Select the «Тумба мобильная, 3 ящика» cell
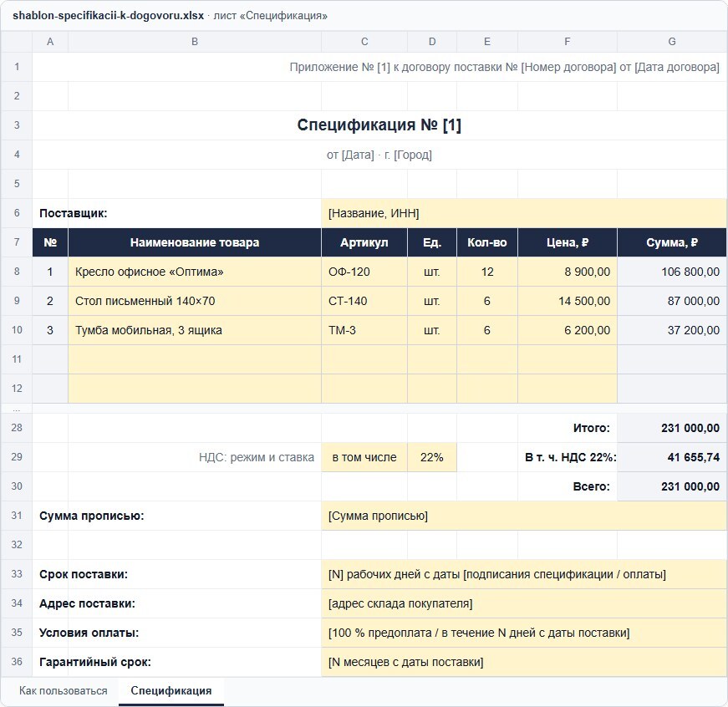This screenshot has width=728, height=707. (x=195, y=330)
